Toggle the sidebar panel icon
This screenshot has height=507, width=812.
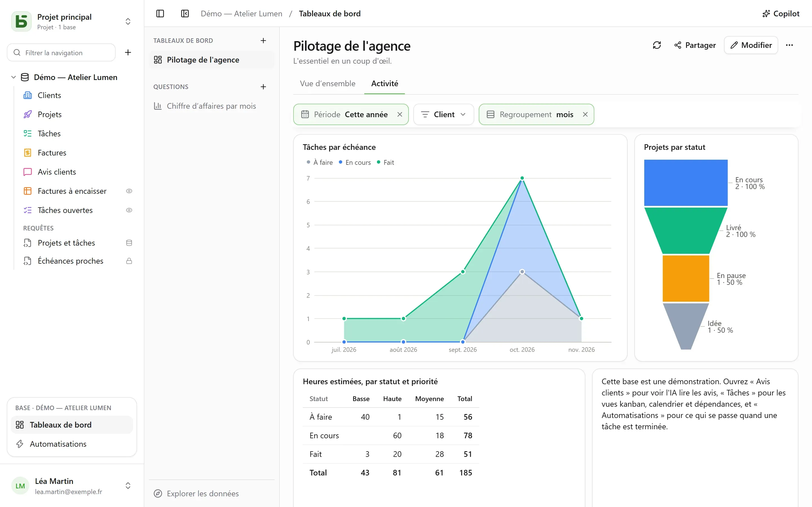click(x=160, y=14)
